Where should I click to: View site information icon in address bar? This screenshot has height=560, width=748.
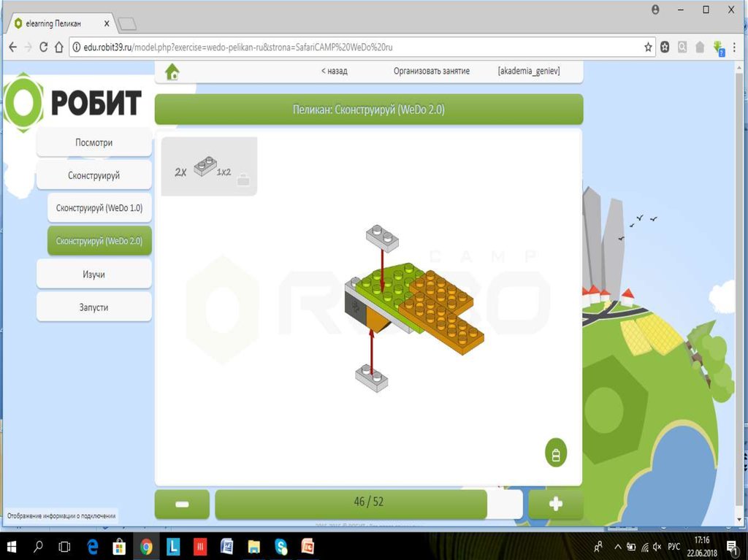tap(76, 47)
